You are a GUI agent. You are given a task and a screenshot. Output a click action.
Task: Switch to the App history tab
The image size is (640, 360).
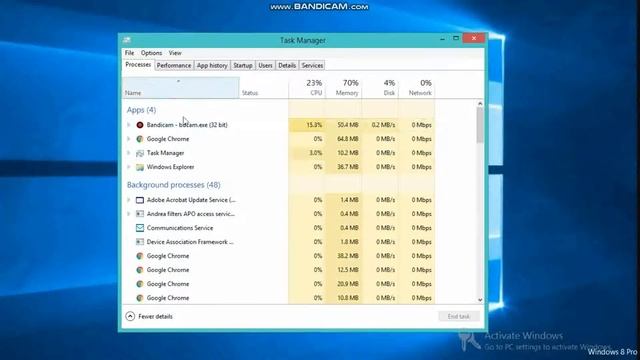[212, 65]
